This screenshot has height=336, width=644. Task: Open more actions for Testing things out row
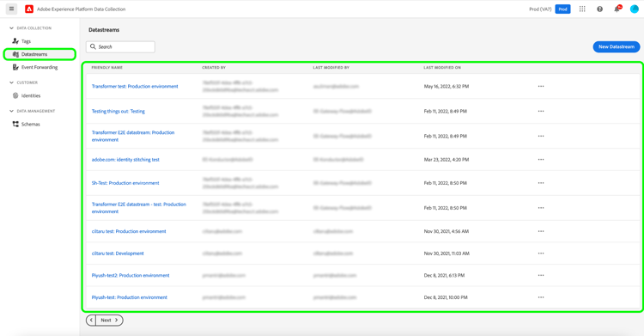tap(541, 112)
